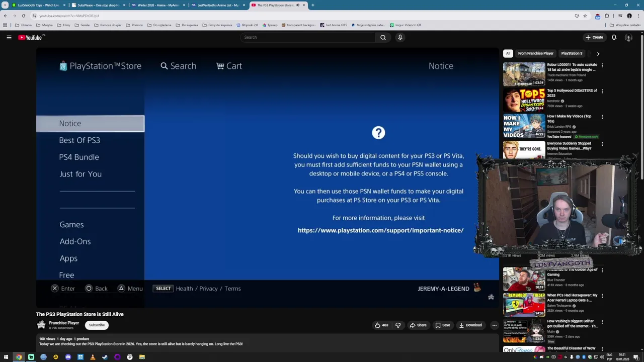Open Windows Start menu
644x362 pixels.
coord(6,357)
